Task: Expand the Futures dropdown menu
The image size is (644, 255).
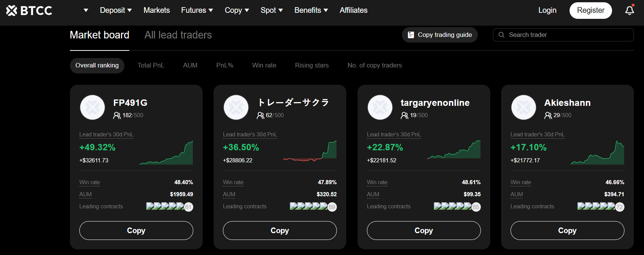Action: [197, 10]
